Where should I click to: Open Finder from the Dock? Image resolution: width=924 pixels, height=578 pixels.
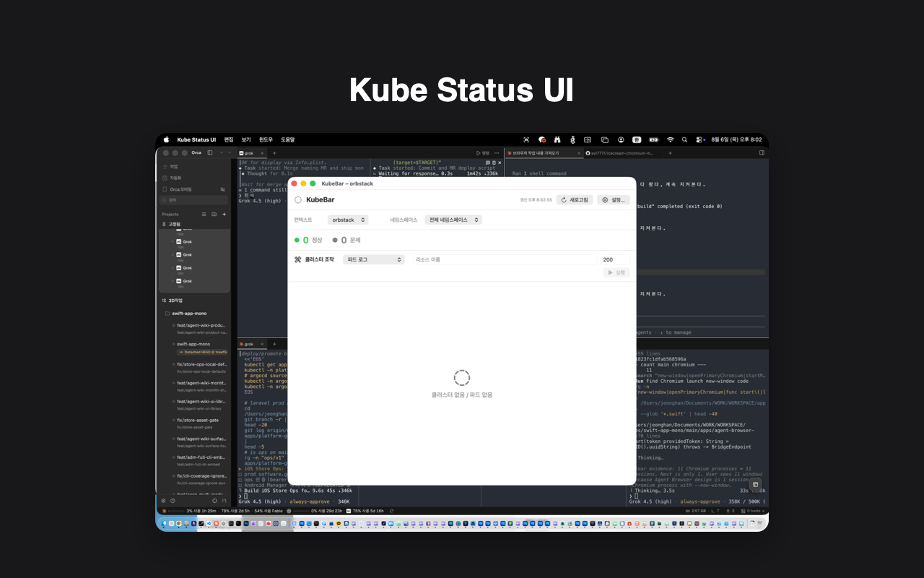pyautogui.click(x=164, y=523)
